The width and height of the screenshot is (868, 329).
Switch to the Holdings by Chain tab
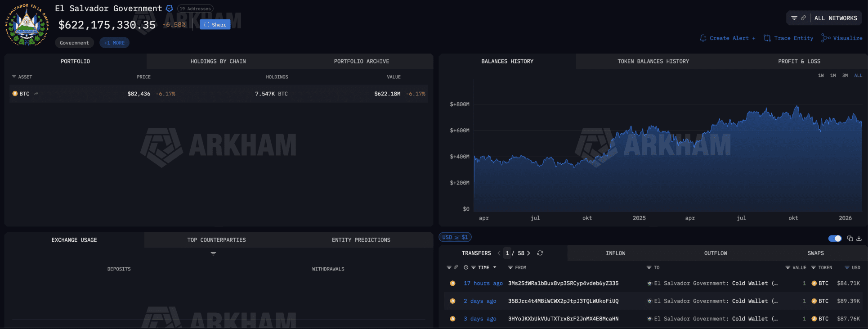[x=218, y=61]
